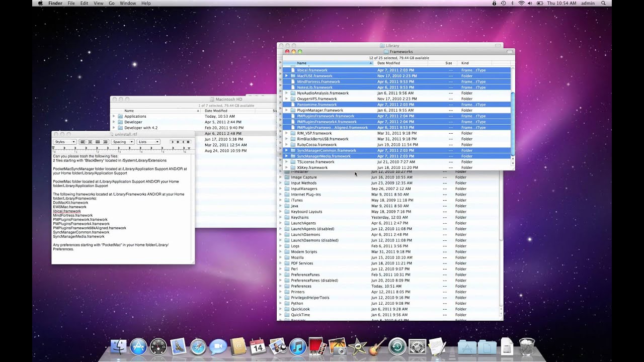Launch Preview from the Dock
Viewport: 644px width, 362px height.
coord(278,346)
